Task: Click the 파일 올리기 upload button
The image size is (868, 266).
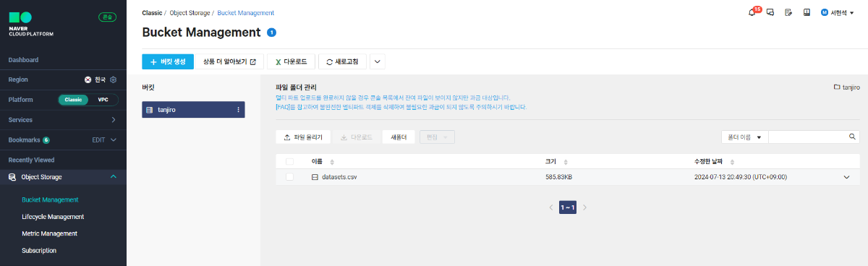Action: [x=303, y=137]
